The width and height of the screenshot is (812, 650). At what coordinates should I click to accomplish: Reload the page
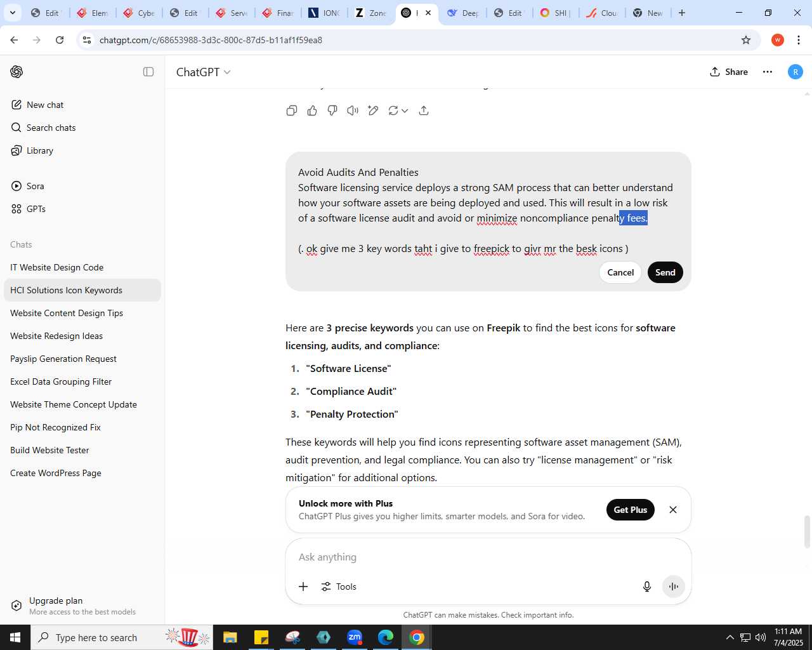click(x=60, y=40)
